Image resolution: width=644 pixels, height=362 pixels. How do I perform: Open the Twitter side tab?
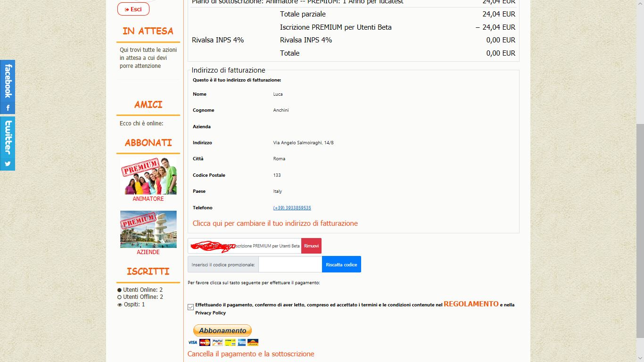[x=8, y=143]
